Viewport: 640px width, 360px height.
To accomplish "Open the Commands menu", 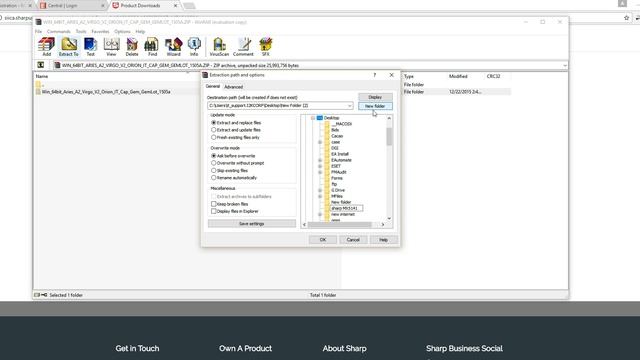I will coord(59,31).
